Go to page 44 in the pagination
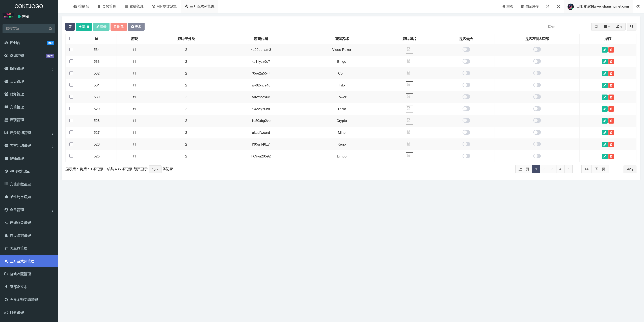Screen dimensions: 644x322 [x=586, y=169]
